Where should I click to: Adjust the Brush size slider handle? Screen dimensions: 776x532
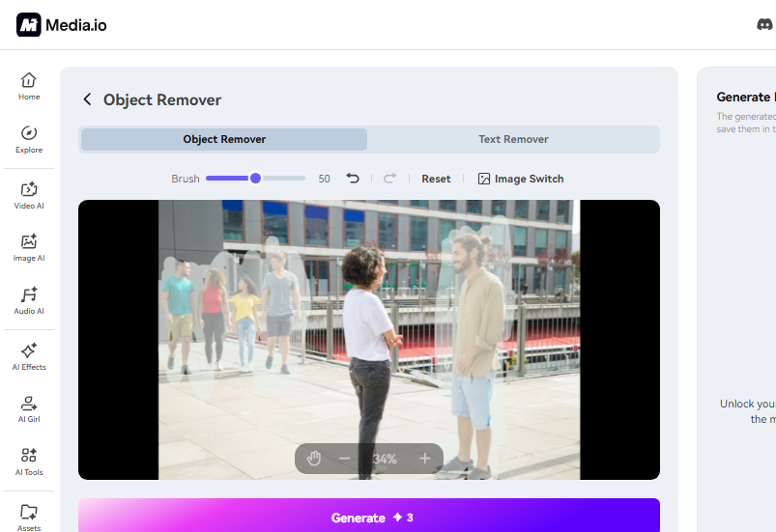(x=255, y=178)
